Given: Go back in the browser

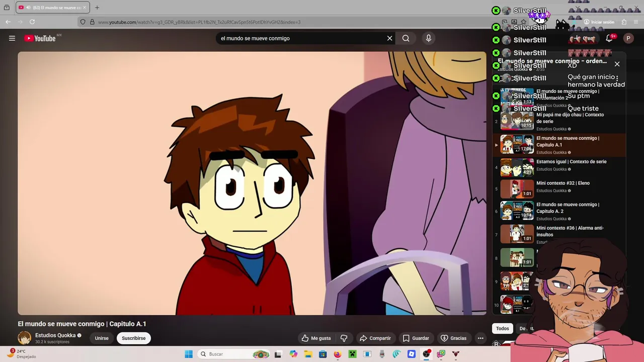Looking at the screenshot, I should [x=8, y=22].
